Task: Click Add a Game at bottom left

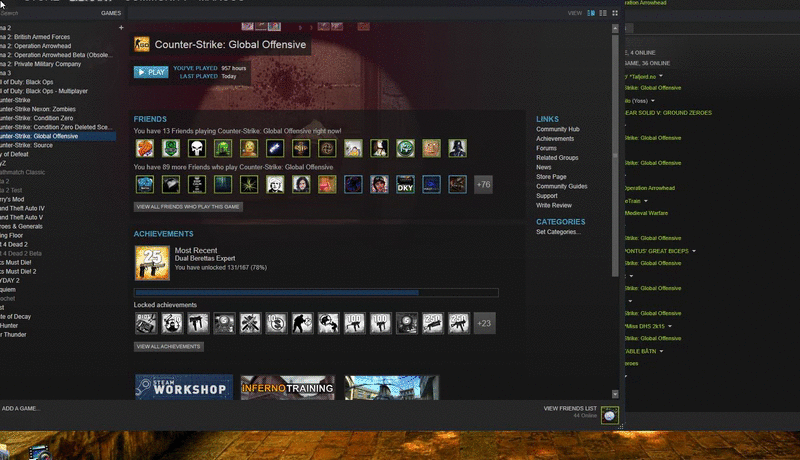Action: [20, 408]
